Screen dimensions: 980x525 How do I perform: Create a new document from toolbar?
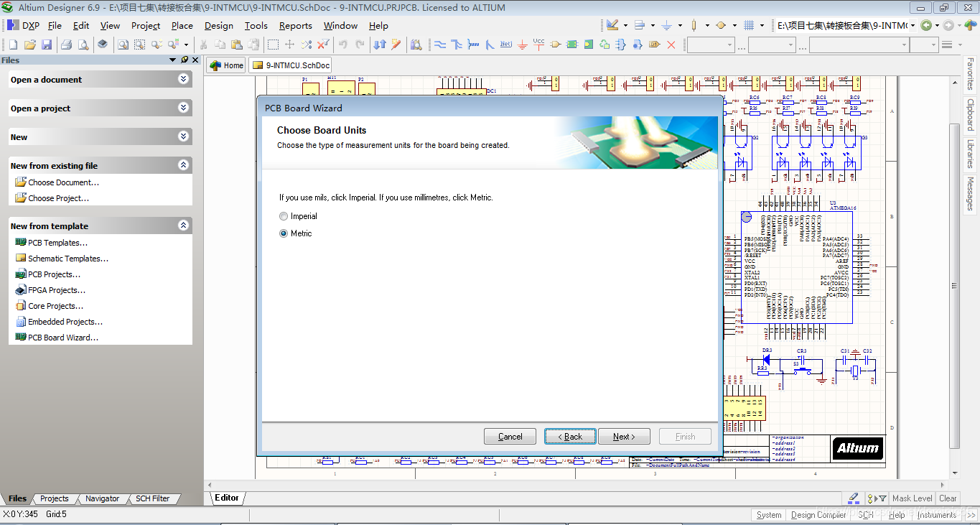(13, 45)
